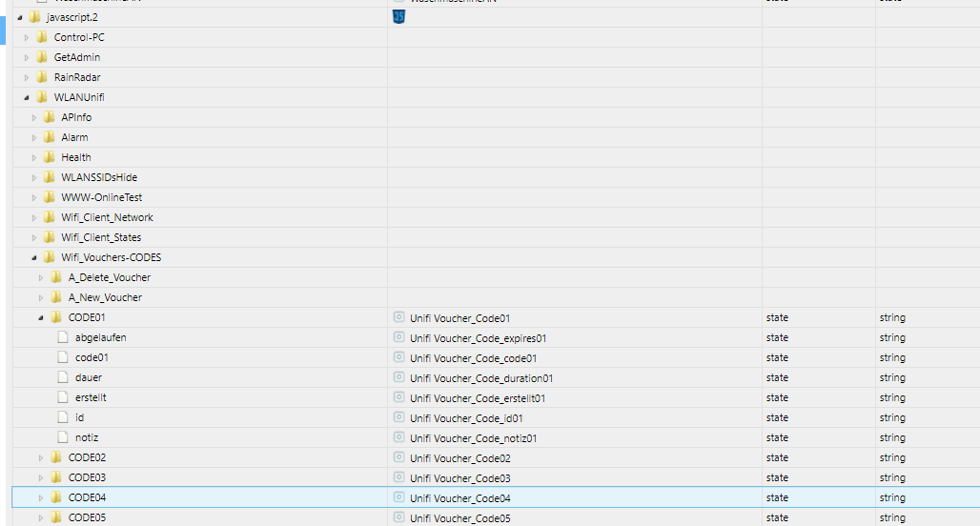
Task: Click state icon beside Unifi Voucher_Code_code01
Action: click(x=398, y=357)
